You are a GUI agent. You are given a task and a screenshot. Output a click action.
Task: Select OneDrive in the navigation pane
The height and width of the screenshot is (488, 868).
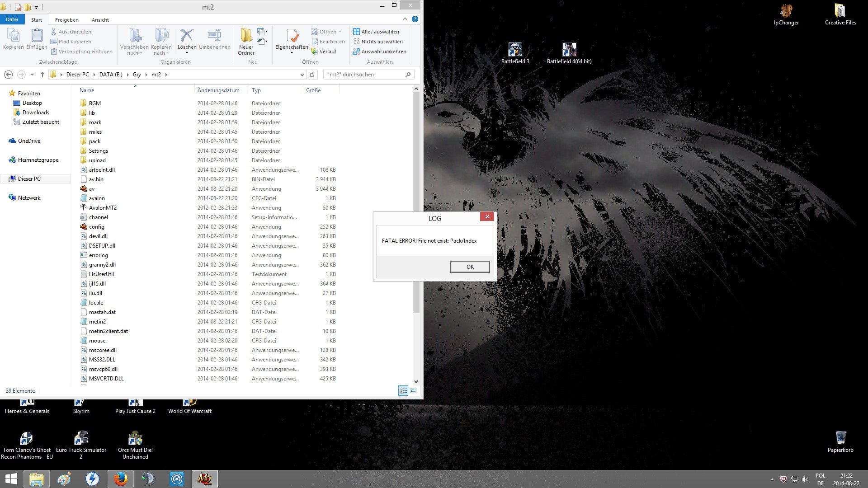29,141
